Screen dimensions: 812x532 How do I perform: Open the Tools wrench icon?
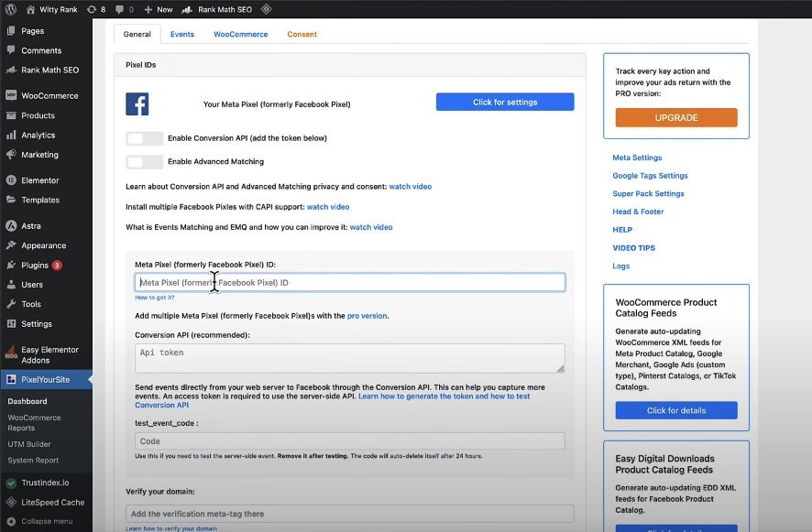click(x=11, y=304)
